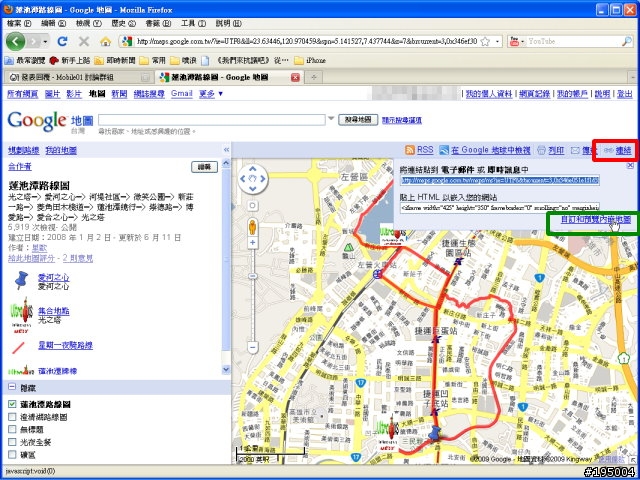Click the 搜尋地圖 button

coord(358,120)
